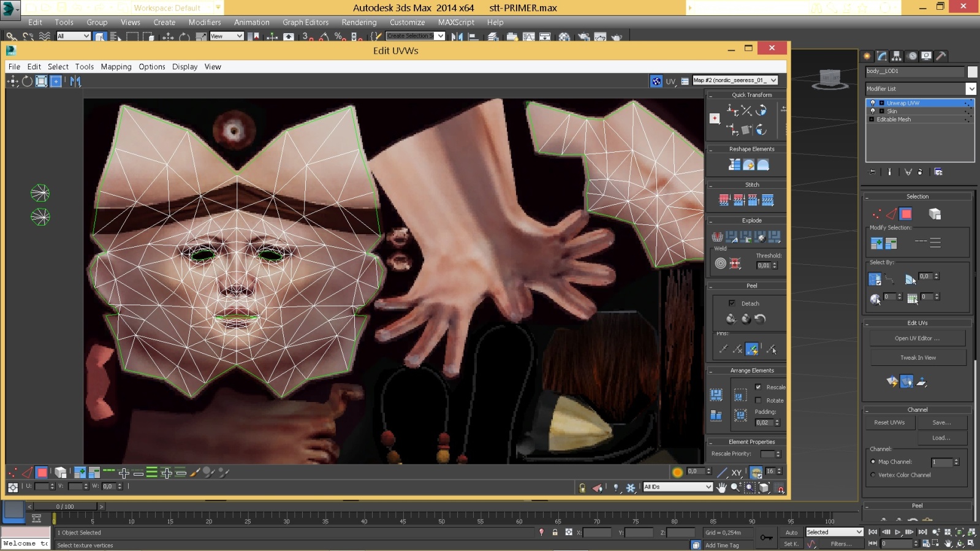Click the Straighten Selection reshape icon
The width and height of the screenshot is (980, 551).
point(734,164)
